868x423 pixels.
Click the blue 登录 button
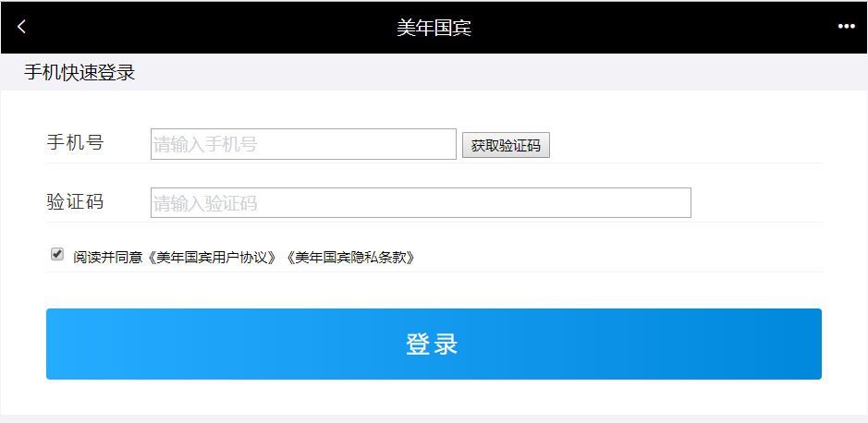(x=434, y=344)
